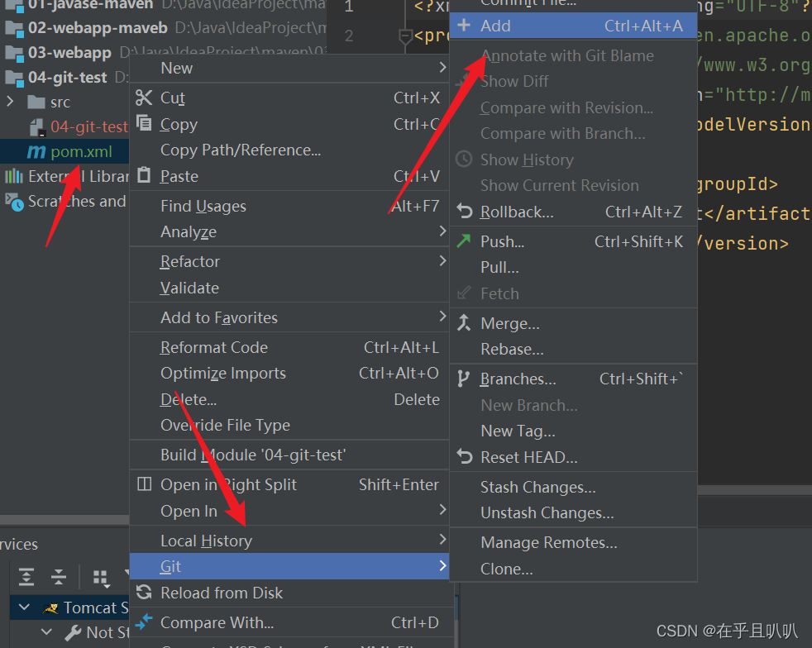Click the green Push arrow icon
Image resolution: width=812 pixels, height=648 pixels.
pos(464,241)
